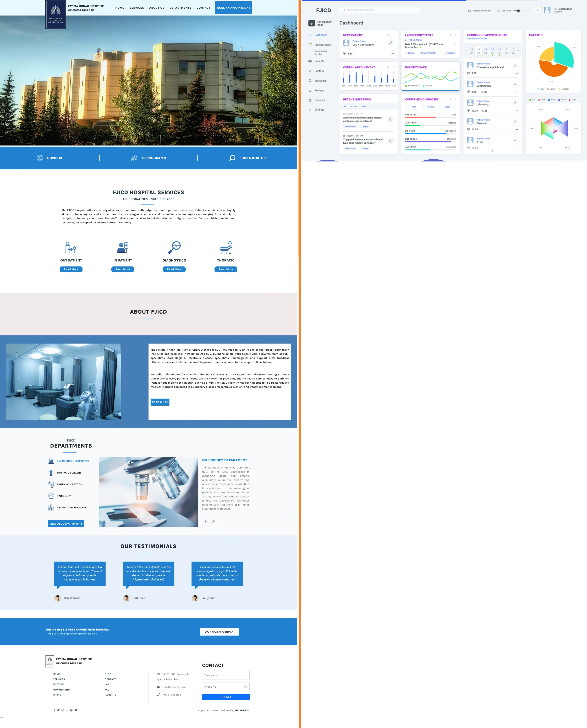Go to previous week in appointments calendar
Image resolution: width=587 pixels, height=728 pixels.
(467, 50)
